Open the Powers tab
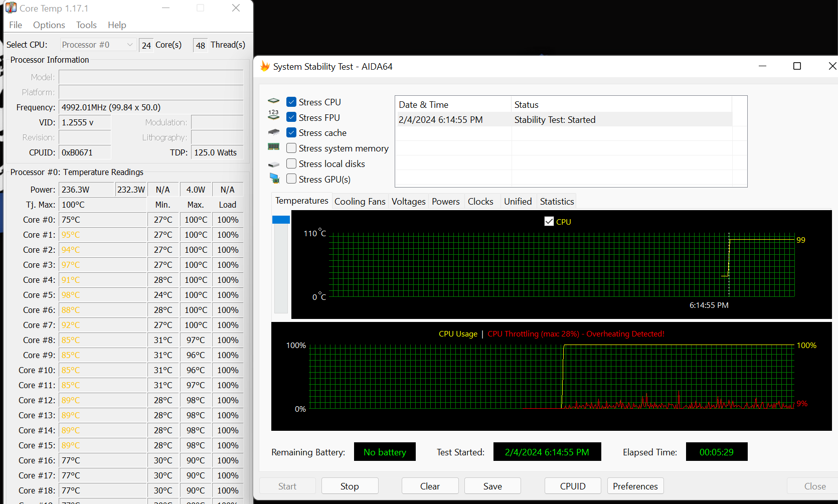The height and width of the screenshot is (504, 838). tap(446, 202)
